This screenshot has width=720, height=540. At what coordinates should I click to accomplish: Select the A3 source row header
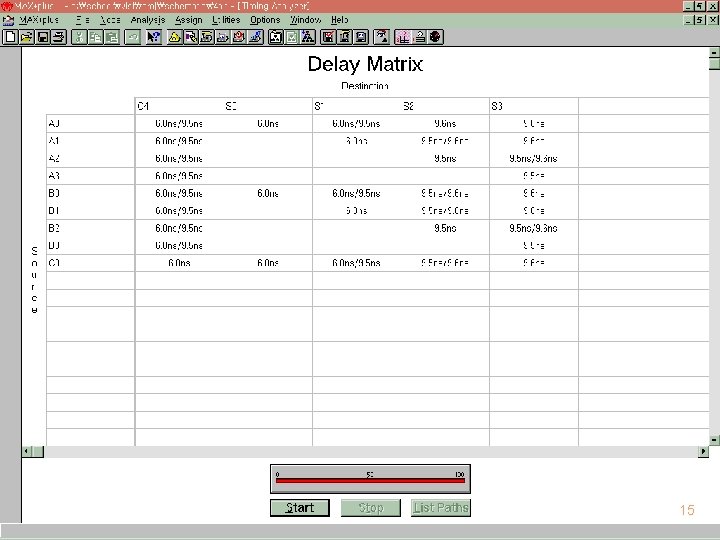point(90,176)
